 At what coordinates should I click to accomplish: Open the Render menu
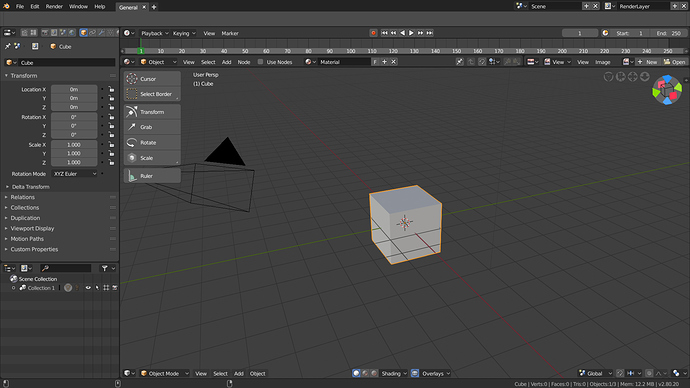coord(54,6)
